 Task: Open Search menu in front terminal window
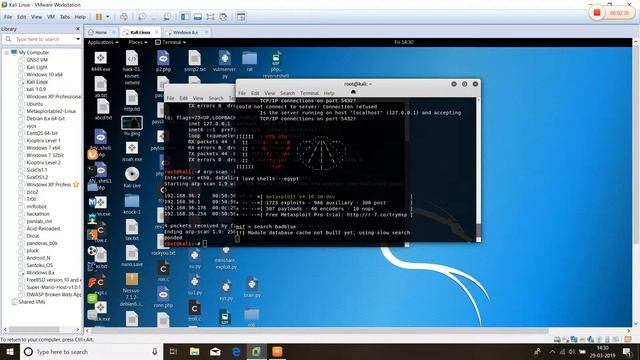[x=287, y=93]
